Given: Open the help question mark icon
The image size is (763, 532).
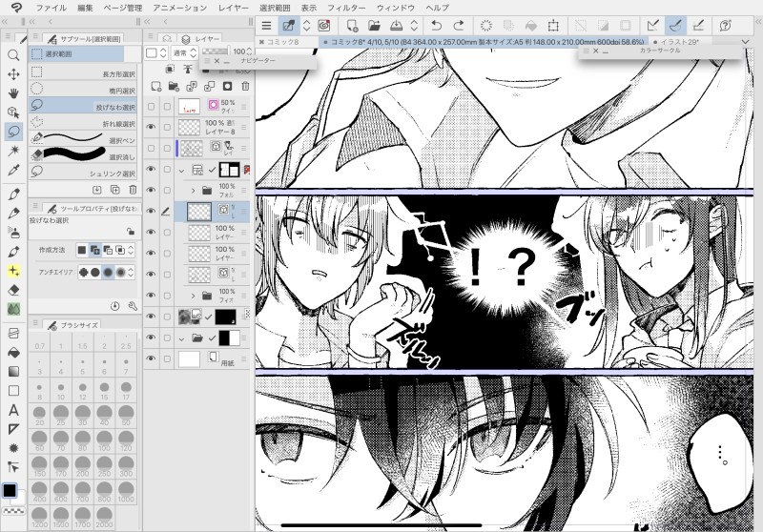Looking at the screenshot, I should pyautogui.click(x=726, y=26).
